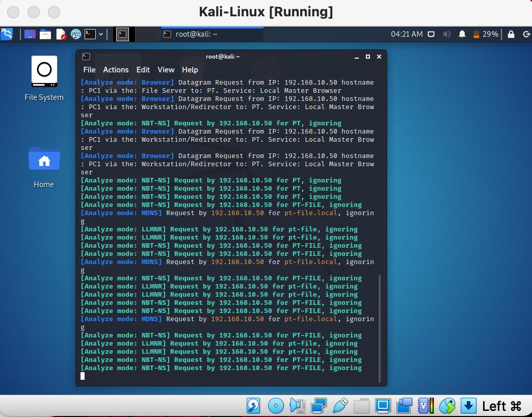Click the battery 29% indicator
Screen dimensions: 532x417
pos(486,34)
